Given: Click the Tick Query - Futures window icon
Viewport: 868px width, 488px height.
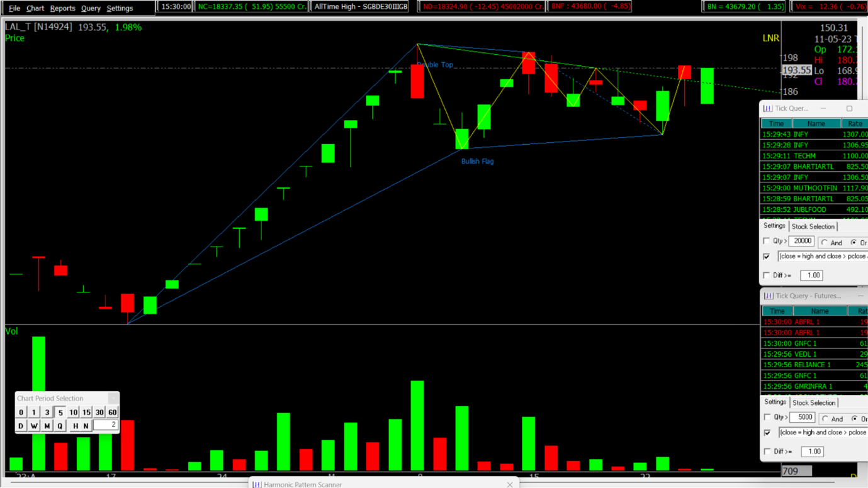Looking at the screenshot, I should pos(768,296).
